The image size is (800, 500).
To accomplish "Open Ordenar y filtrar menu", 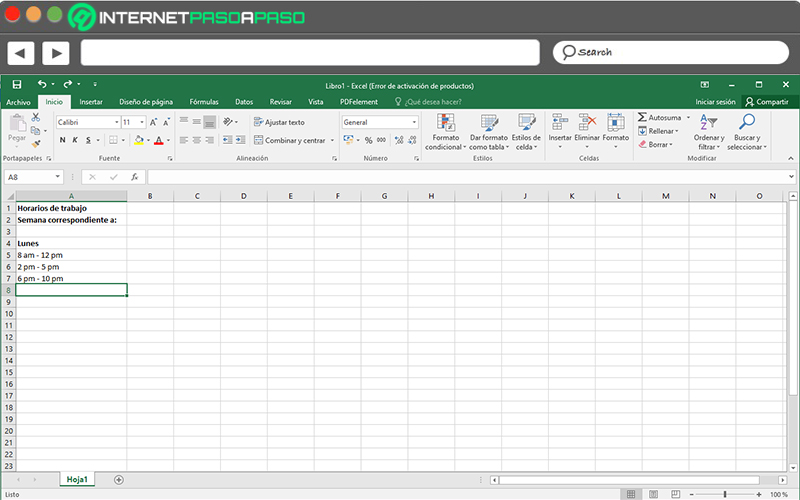I will (709, 132).
